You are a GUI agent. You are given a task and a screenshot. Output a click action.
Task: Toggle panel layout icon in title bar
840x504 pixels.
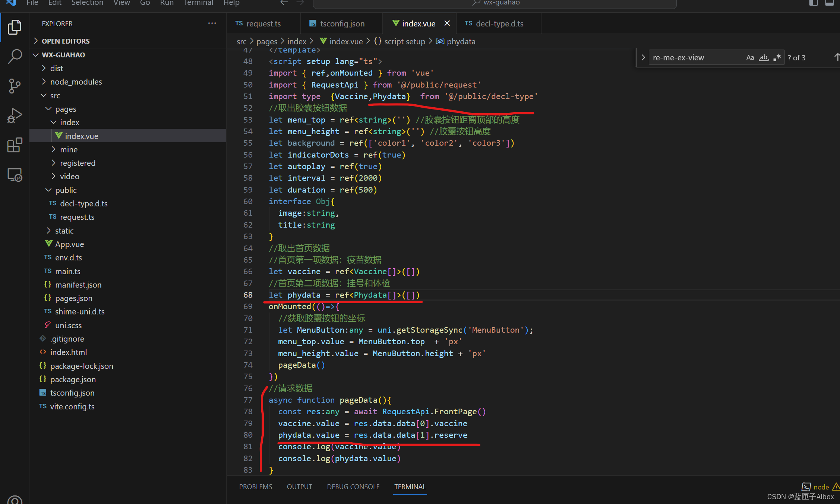pyautogui.click(x=830, y=3)
